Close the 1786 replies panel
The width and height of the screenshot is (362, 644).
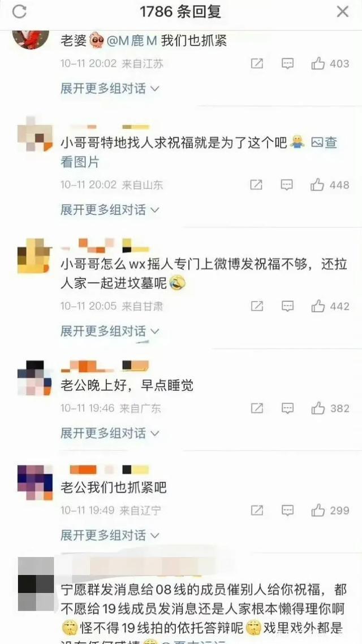point(342,11)
